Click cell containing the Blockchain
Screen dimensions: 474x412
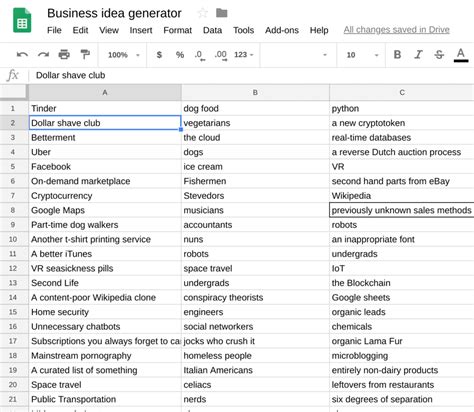coord(402,283)
